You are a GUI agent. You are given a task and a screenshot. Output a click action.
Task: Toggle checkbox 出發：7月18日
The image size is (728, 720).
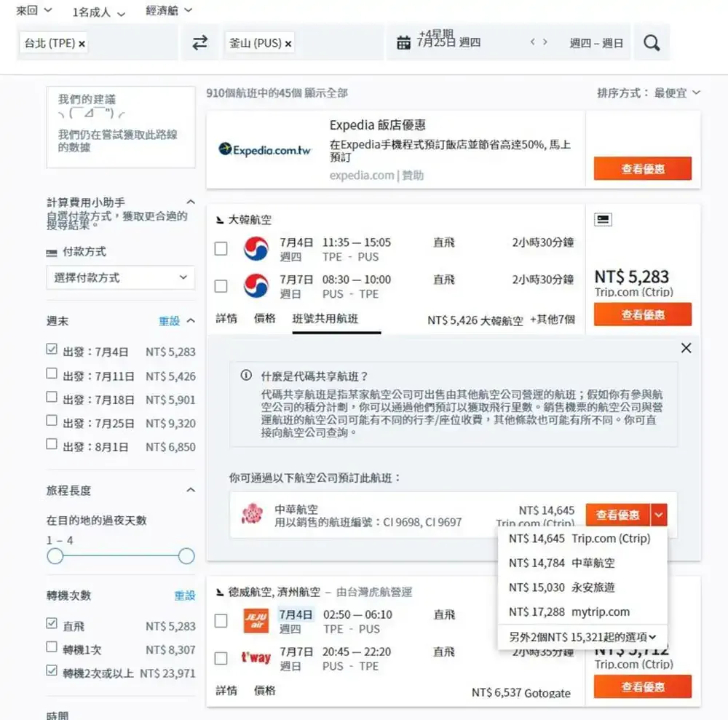[52, 397]
